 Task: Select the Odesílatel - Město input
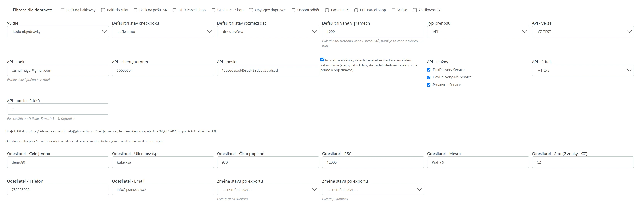coord(478,162)
